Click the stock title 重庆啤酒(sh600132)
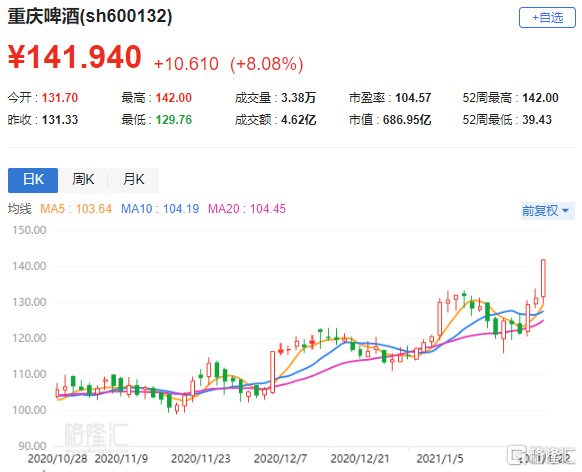582x472 pixels. pyautogui.click(x=90, y=16)
